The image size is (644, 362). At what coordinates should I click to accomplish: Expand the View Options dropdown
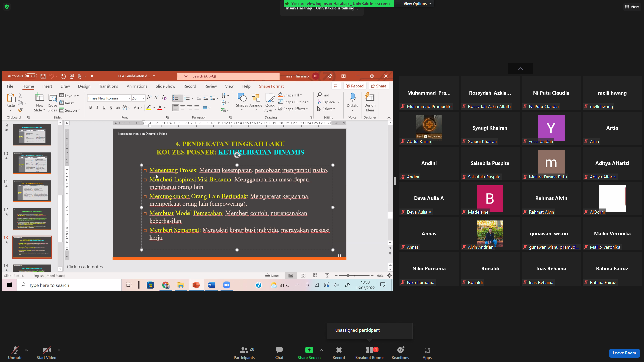pos(417,4)
